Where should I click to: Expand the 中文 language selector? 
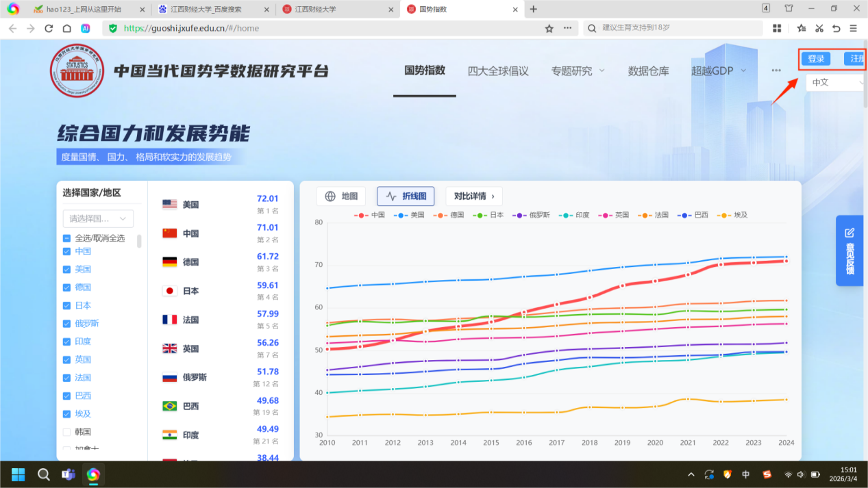[836, 82]
